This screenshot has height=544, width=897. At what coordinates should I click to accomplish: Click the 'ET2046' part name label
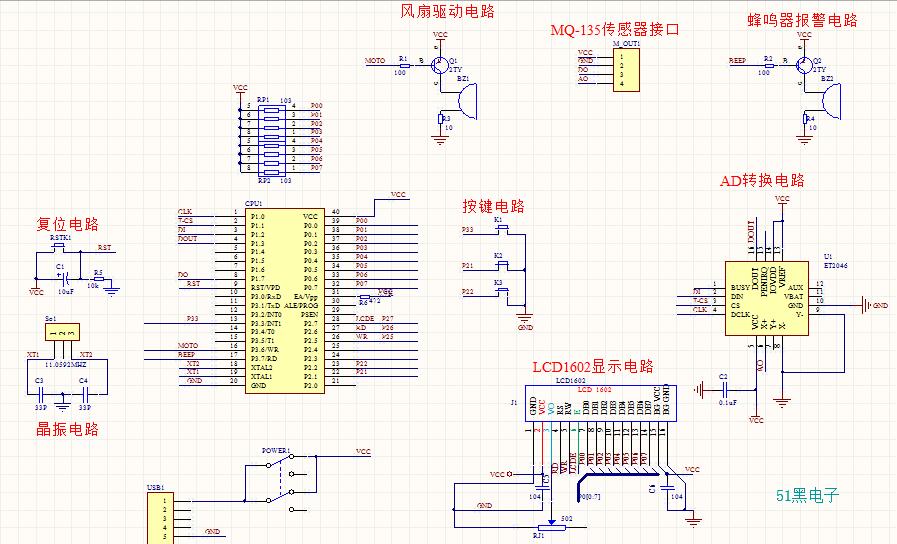[836, 265]
